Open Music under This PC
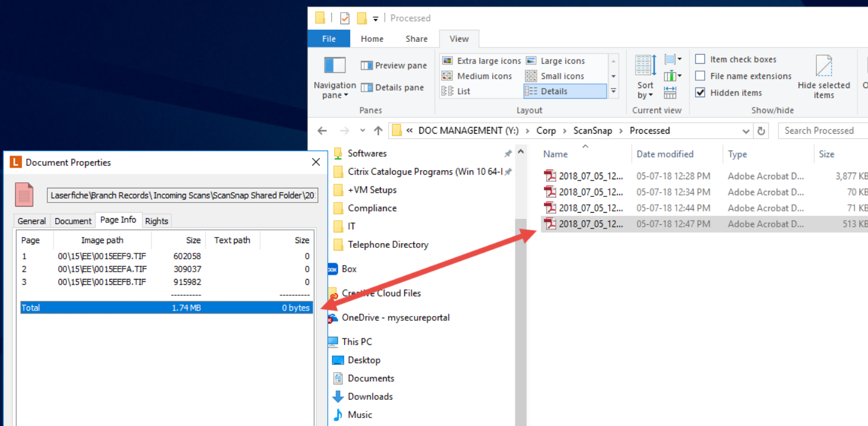The image size is (868, 426). [360, 414]
